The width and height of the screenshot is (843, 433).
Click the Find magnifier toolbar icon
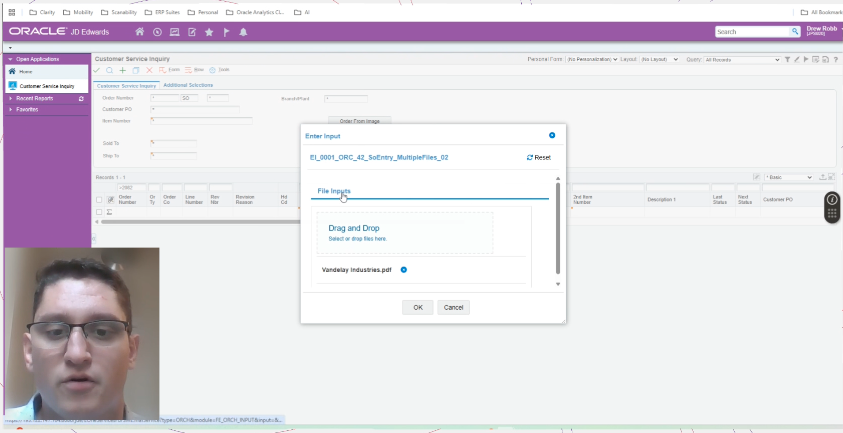coord(109,70)
